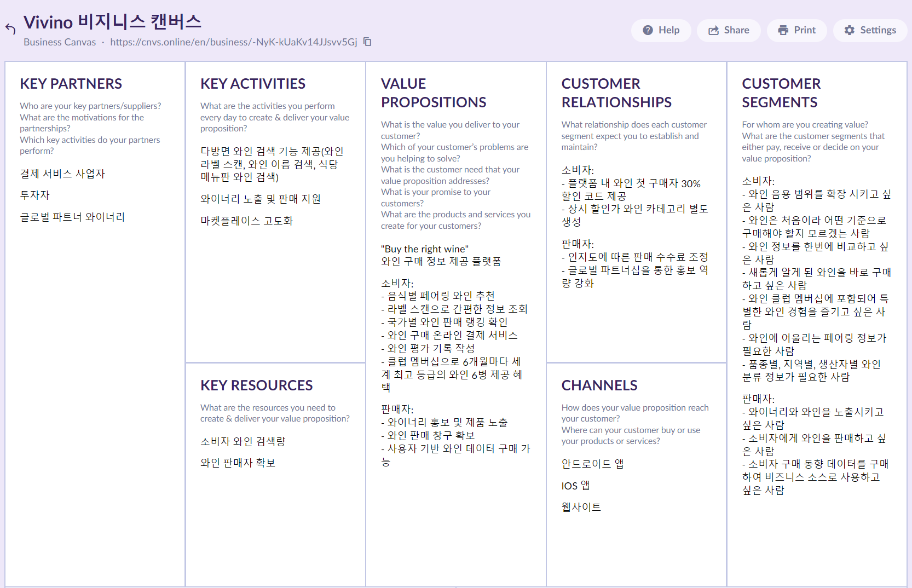Image resolution: width=912 pixels, height=588 pixels.
Task: Open the Help button
Action: [661, 30]
